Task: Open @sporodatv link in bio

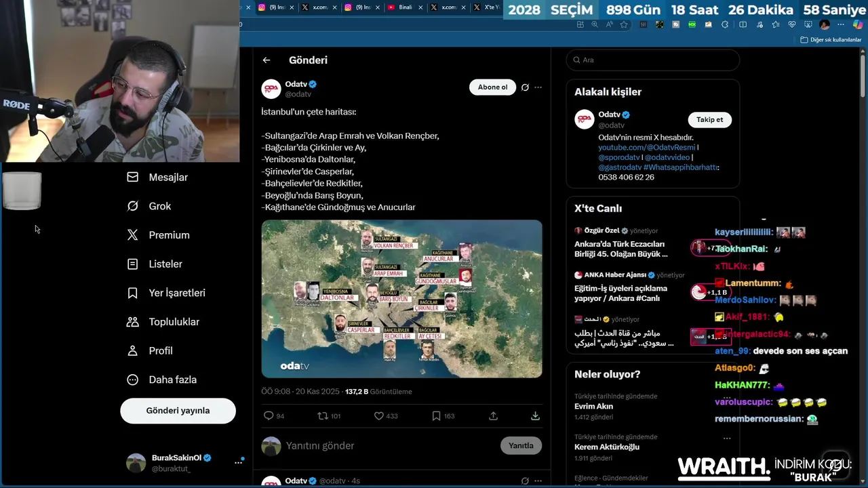Action: tap(619, 157)
